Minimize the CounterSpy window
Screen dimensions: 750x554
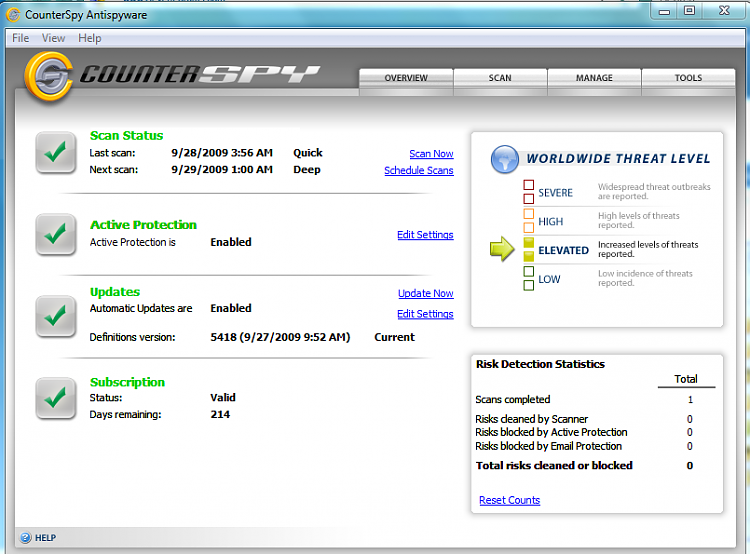click(x=664, y=11)
